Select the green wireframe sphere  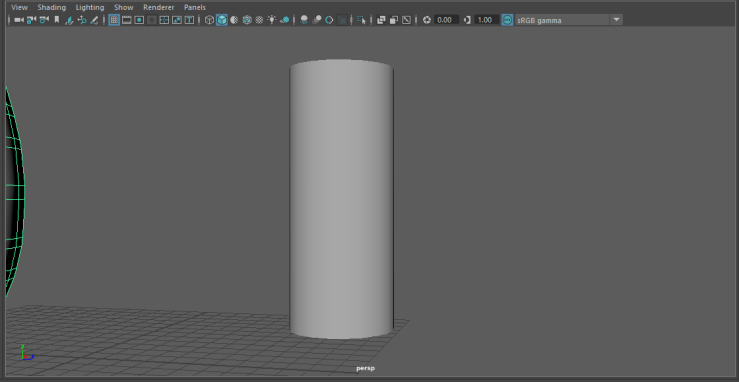tap(15, 193)
